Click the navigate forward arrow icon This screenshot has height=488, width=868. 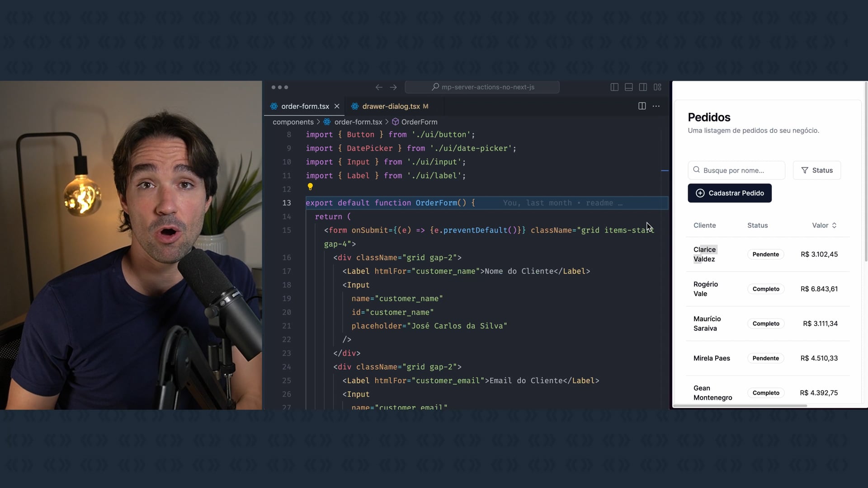pyautogui.click(x=393, y=87)
